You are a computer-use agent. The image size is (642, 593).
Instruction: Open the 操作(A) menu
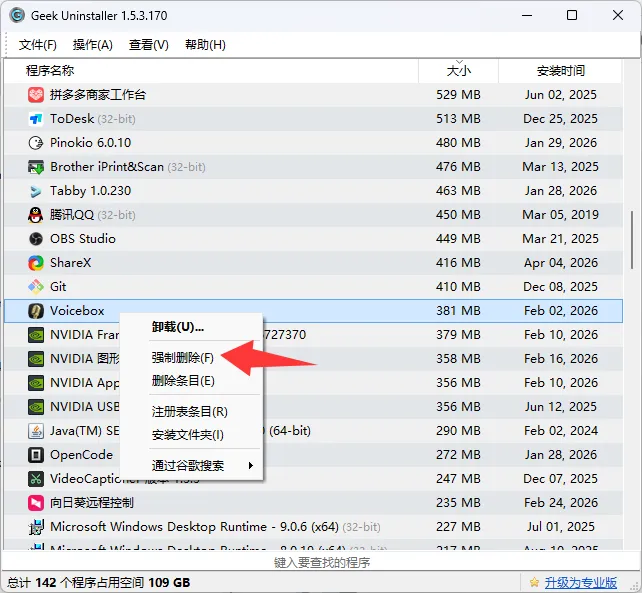93,45
